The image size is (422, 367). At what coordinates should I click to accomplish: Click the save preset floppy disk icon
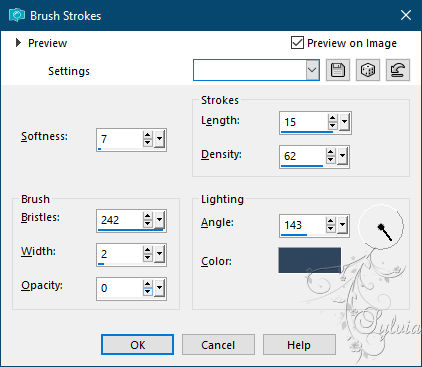pos(338,70)
